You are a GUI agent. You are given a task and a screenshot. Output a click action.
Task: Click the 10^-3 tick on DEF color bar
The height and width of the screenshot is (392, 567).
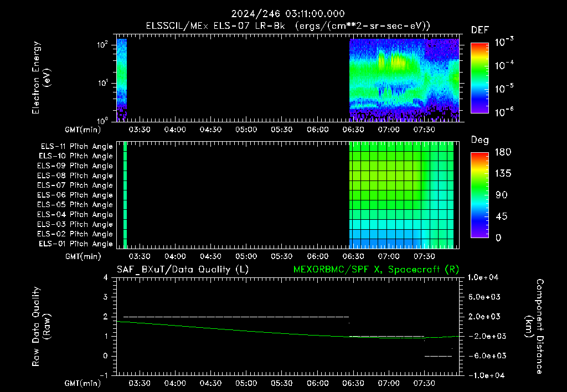click(x=504, y=42)
